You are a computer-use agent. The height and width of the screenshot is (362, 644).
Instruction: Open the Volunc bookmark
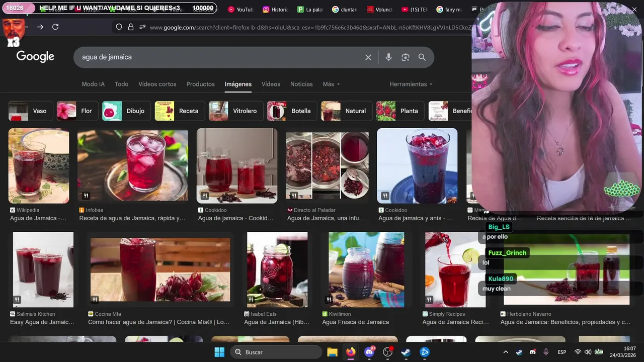[x=380, y=9]
